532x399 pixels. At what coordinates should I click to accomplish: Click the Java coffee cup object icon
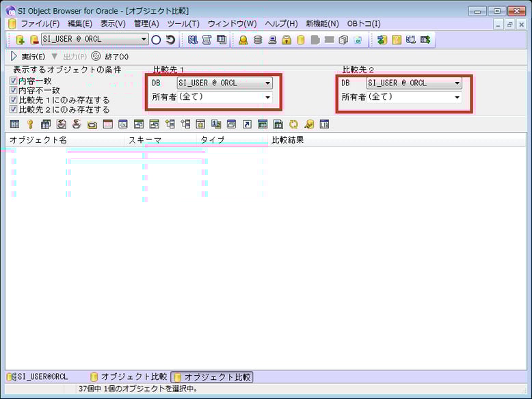pos(77,124)
